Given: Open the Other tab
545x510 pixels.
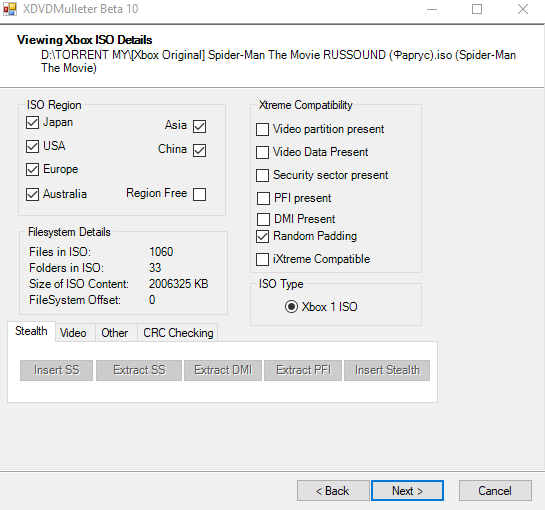Looking at the screenshot, I should click(x=115, y=333).
